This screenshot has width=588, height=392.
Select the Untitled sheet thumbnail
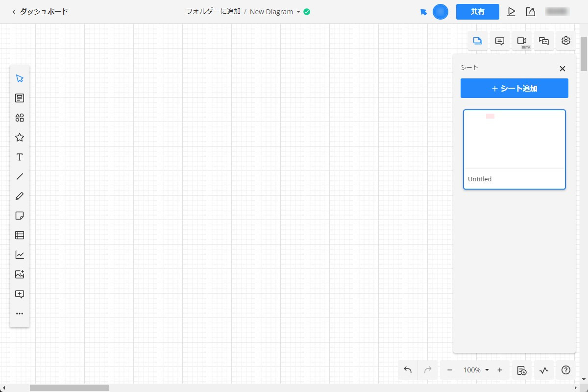(x=514, y=149)
